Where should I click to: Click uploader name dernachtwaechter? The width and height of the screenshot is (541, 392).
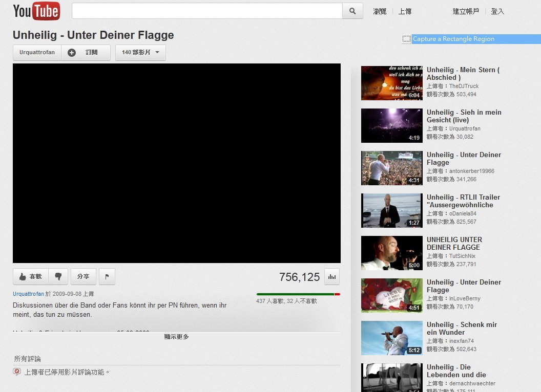point(472,383)
